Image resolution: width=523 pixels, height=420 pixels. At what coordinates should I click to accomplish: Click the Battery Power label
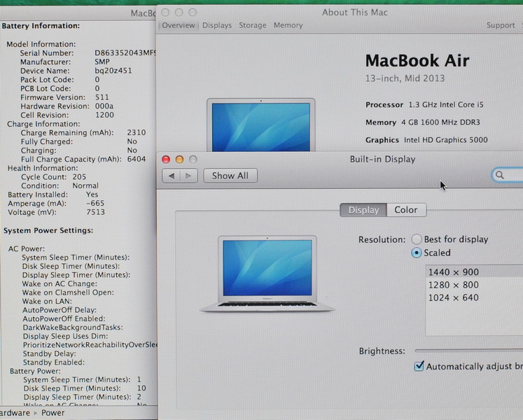(35, 371)
